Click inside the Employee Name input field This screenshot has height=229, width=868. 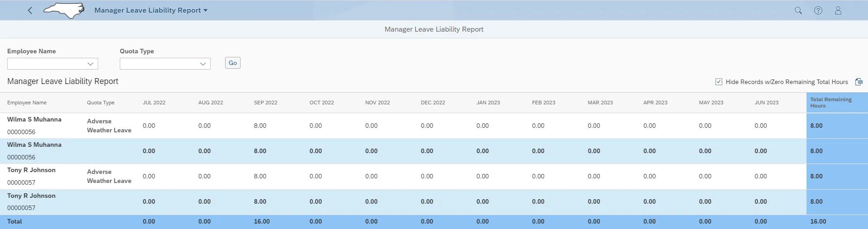45,64
